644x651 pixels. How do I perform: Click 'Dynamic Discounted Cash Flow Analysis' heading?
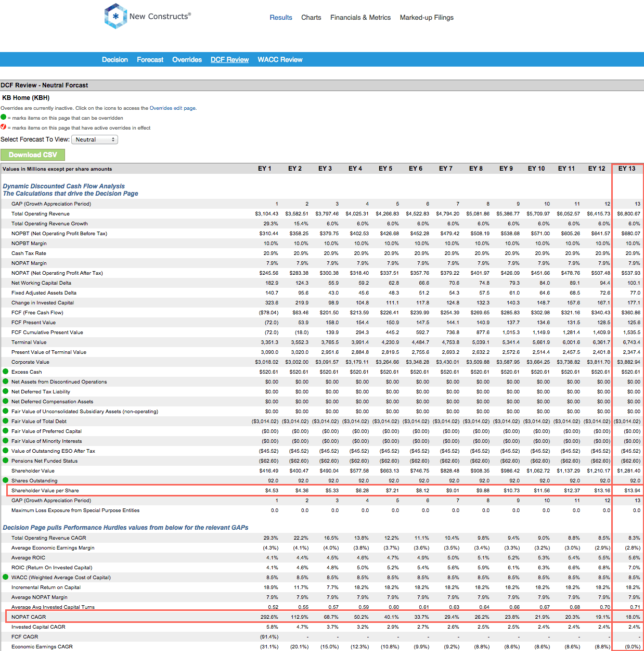[64, 186]
